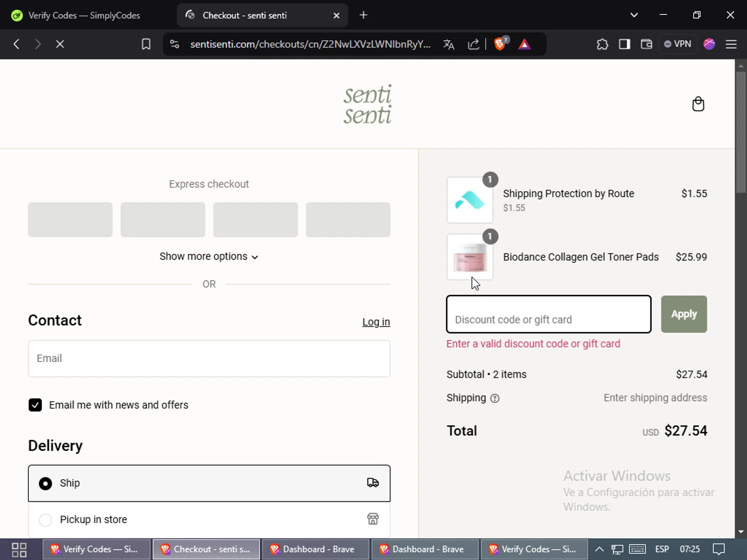Image resolution: width=747 pixels, height=560 pixels.
Task: Focus the Discount code or gift card field
Action: (549, 314)
